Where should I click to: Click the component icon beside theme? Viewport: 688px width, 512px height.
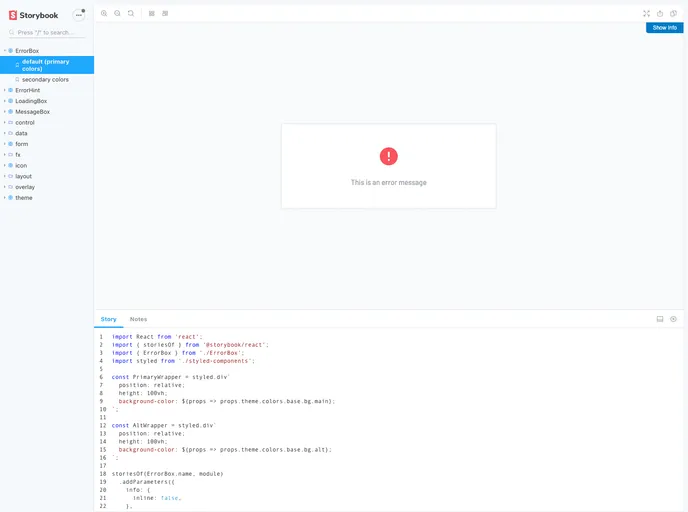[x=11, y=198]
